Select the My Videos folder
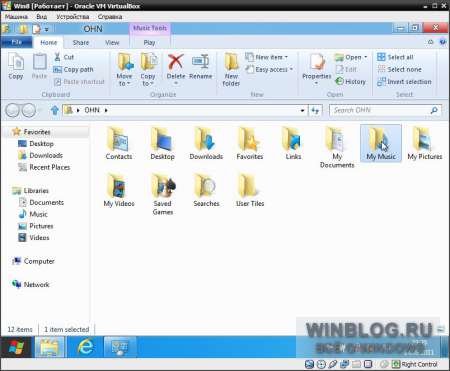 (119, 190)
